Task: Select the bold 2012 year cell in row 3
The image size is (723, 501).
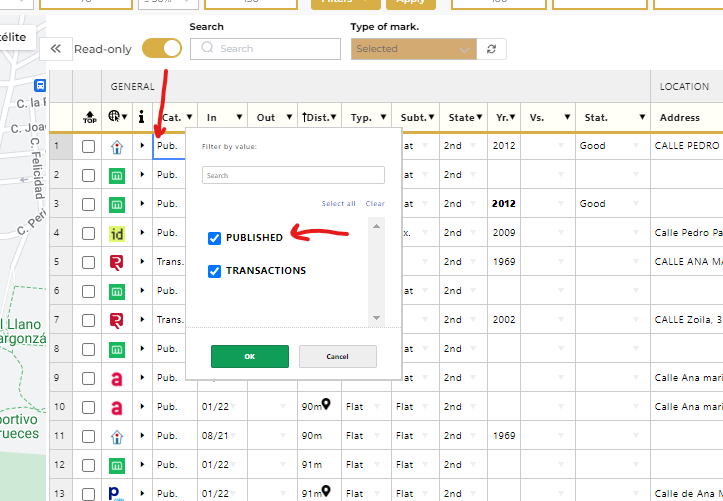Action: tap(504, 204)
